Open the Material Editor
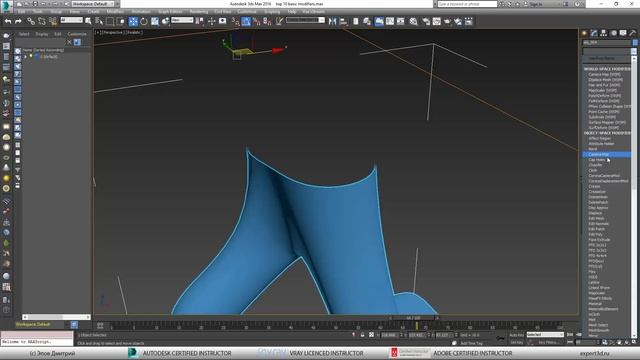The image size is (640, 360). click(413, 21)
